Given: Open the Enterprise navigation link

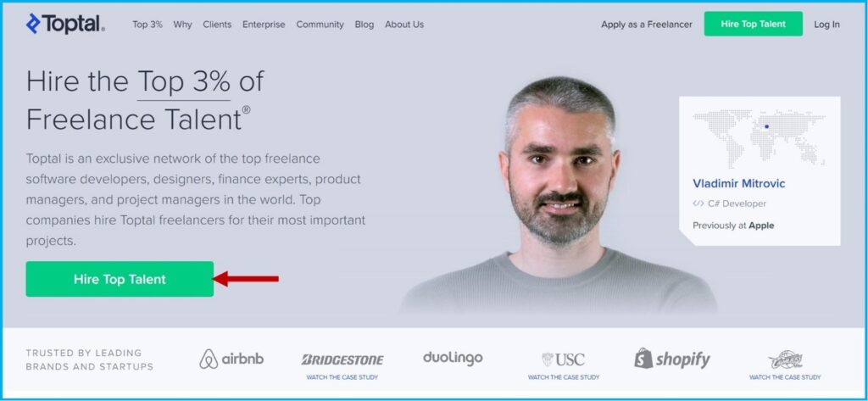Looking at the screenshot, I should click(x=264, y=25).
